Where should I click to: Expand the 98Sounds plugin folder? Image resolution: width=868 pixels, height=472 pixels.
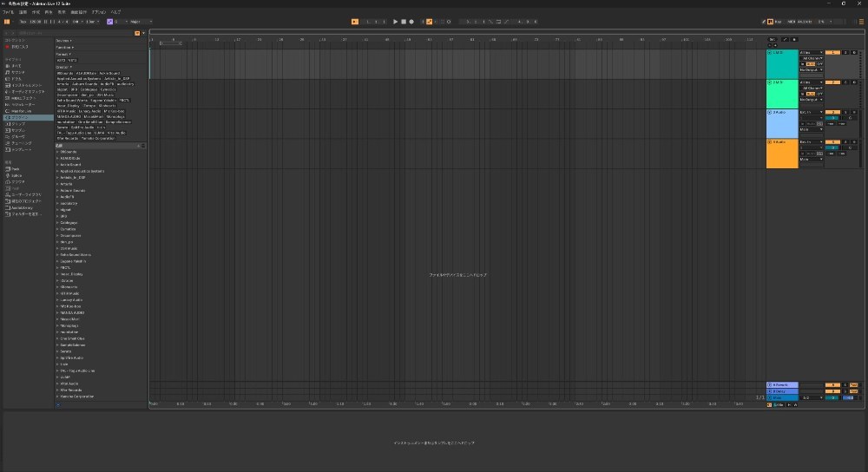click(x=57, y=152)
